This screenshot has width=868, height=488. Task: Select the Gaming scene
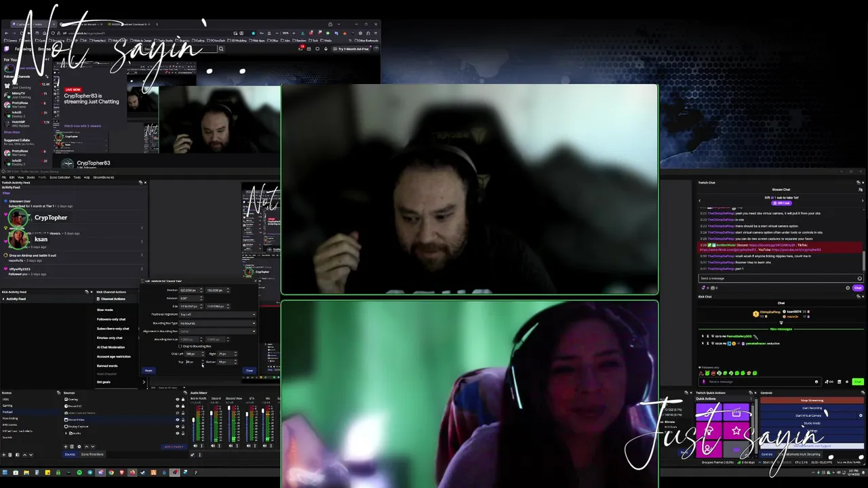pyautogui.click(x=7, y=405)
